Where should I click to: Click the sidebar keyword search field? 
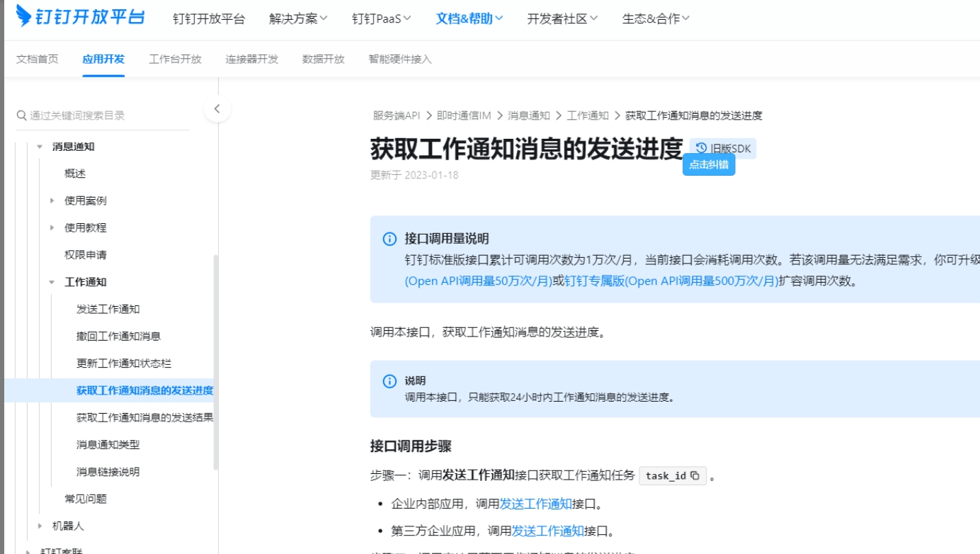coord(103,115)
